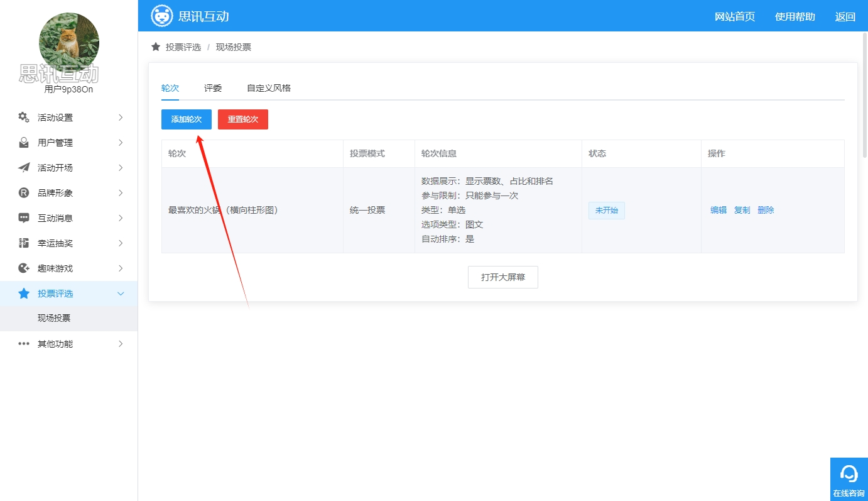Click the 投票评选 star icon in sidebar
Image resolution: width=868 pixels, height=501 pixels.
[x=24, y=294]
